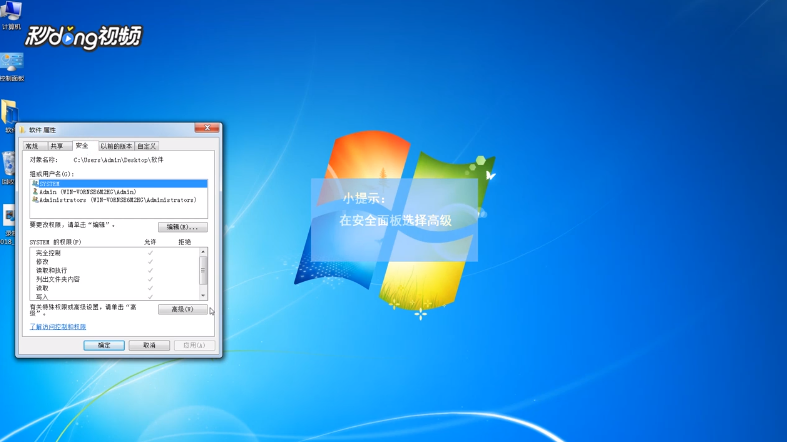Click permissions list scroll down arrow
The image size is (787, 442).
point(203,296)
